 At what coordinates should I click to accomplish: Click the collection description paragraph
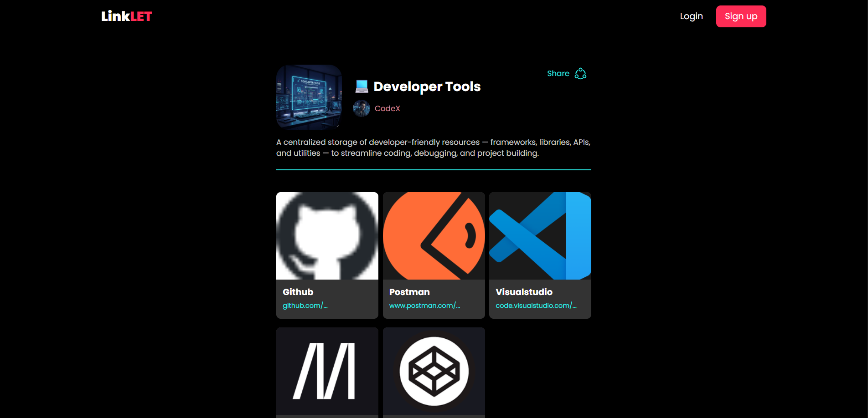(x=434, y=148)
